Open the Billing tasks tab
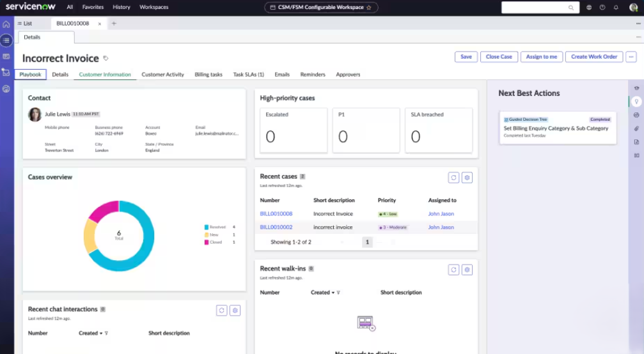644x354 pixels. click(x=208, y=75)
